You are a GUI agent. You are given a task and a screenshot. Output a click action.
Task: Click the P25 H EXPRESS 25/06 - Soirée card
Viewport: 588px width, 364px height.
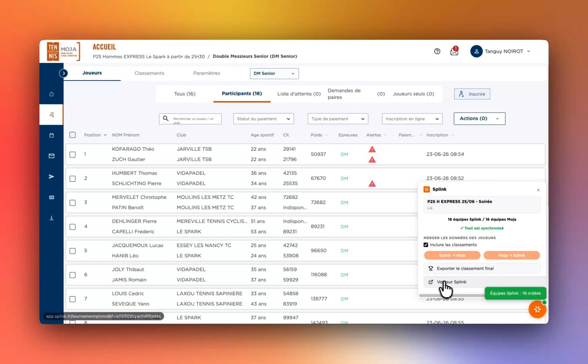[482, 204]
